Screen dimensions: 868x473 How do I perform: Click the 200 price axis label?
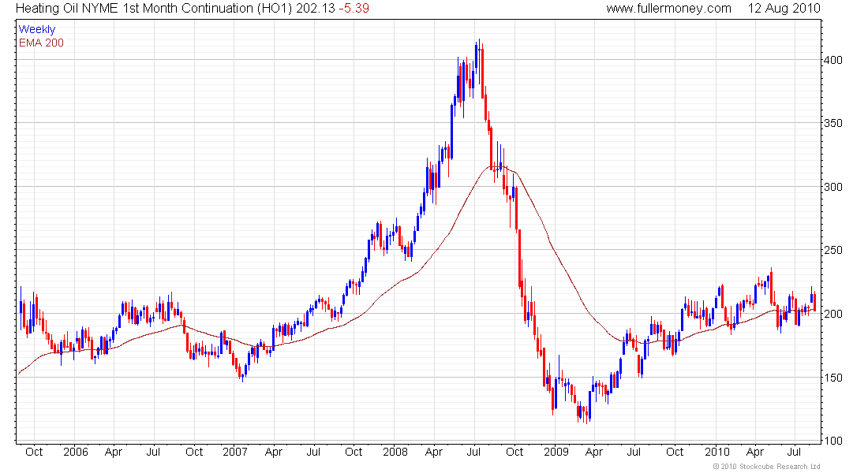832,315
